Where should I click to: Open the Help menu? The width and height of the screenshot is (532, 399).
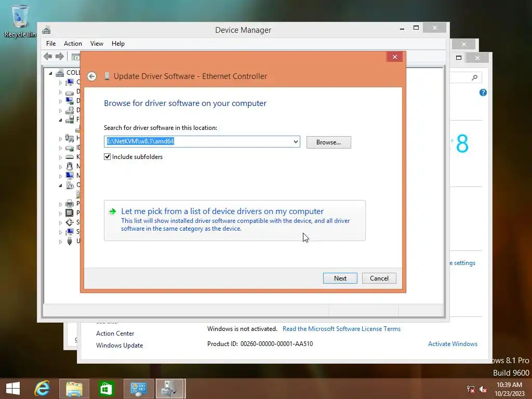(x=118, y=44)
